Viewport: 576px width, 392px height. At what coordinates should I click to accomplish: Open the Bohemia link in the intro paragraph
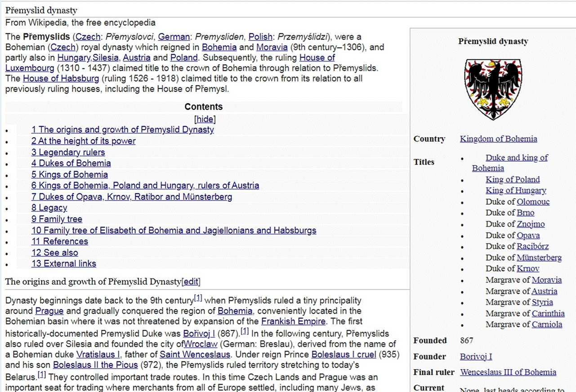pos(219,47)
